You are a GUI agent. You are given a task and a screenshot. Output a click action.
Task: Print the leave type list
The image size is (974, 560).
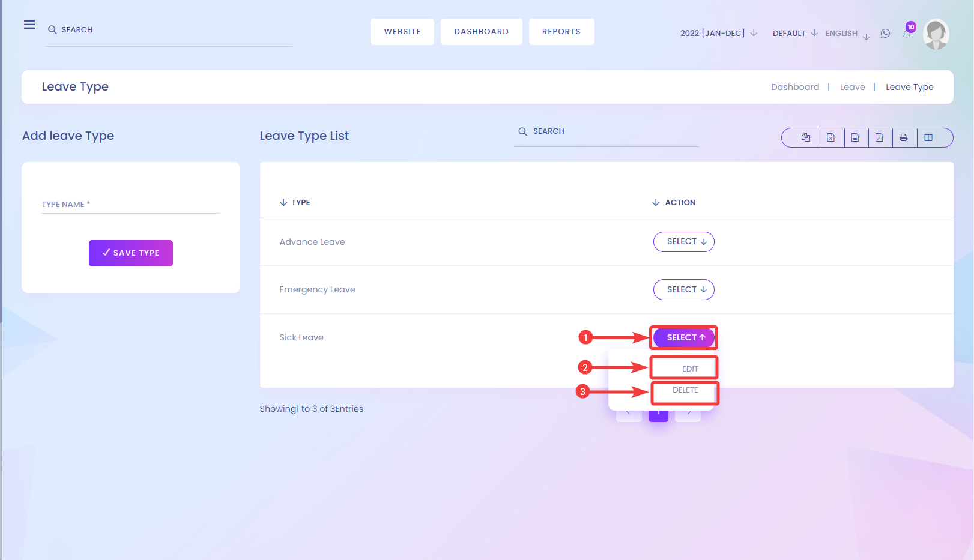pos(904,137)
